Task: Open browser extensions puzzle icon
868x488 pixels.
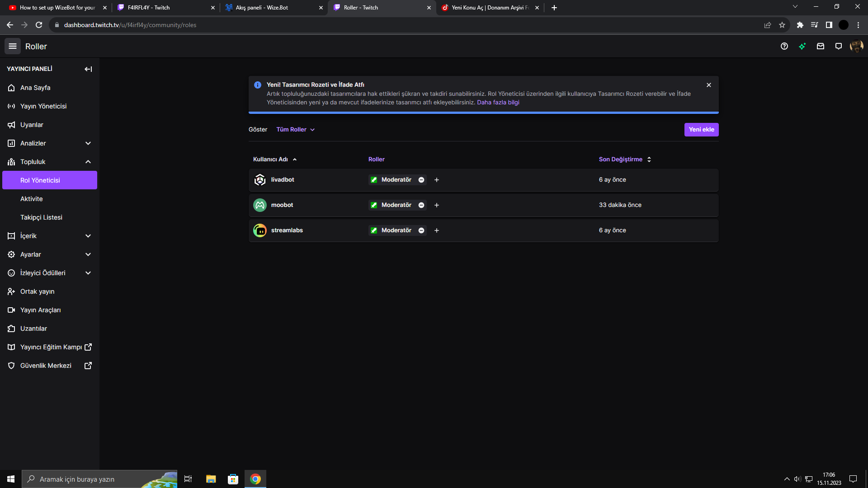Action: pyautogui.click(x=800, y=25)
